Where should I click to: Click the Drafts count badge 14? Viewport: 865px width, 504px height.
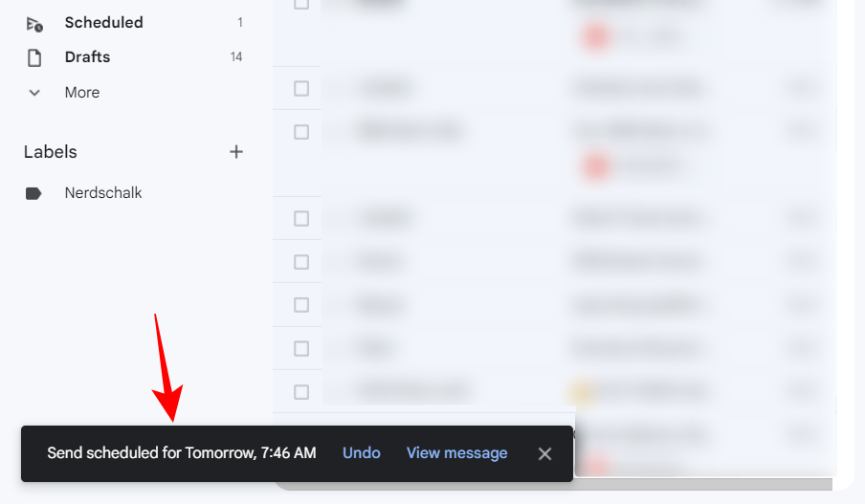[236, 56]
